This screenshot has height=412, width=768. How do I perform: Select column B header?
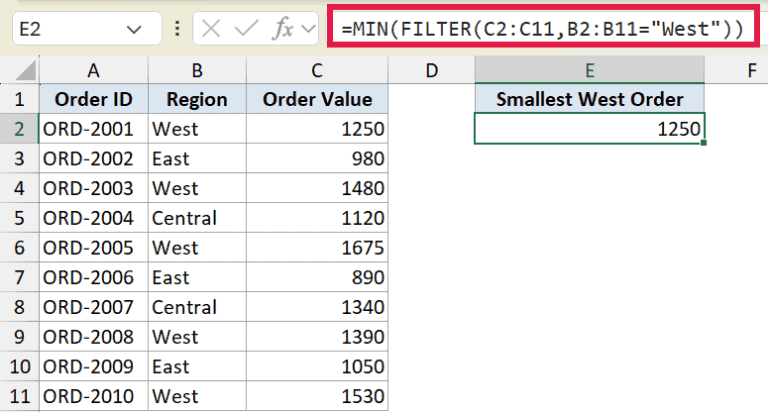[197, 71]
